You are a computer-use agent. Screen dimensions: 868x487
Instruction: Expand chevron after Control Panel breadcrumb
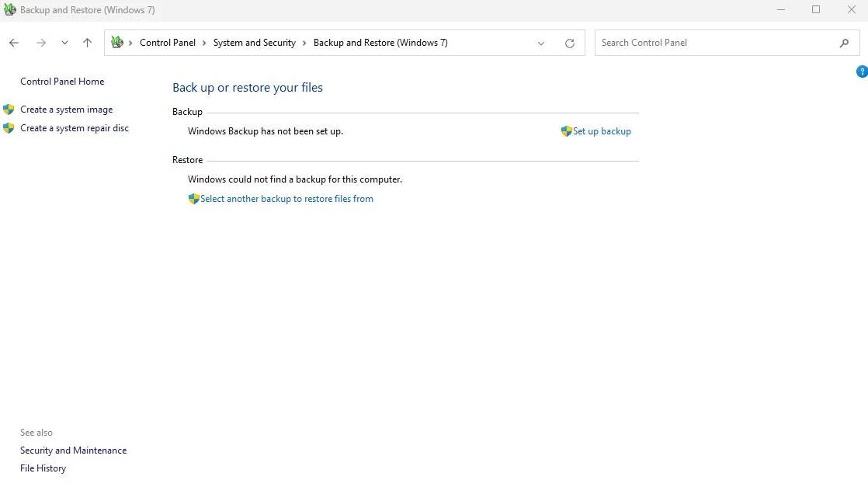pos(205,43)
